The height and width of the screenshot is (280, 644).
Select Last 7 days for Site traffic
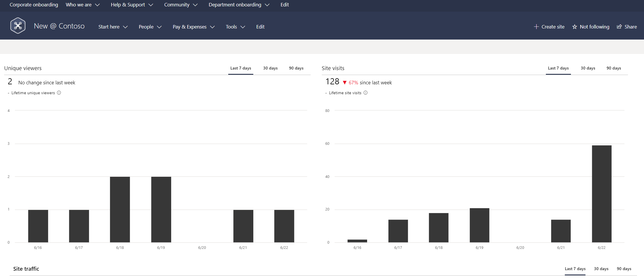575,269
